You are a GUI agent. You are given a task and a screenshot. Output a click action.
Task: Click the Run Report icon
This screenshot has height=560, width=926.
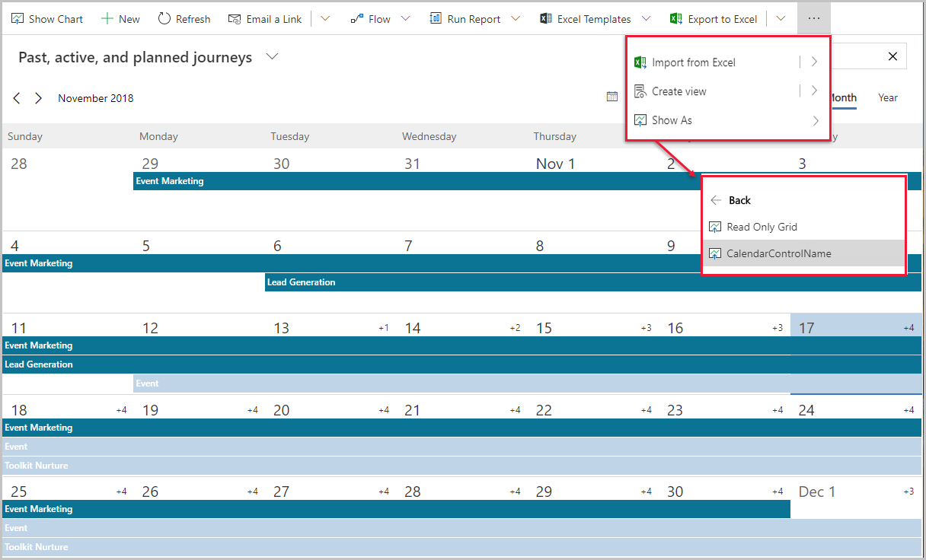point(436,19)
